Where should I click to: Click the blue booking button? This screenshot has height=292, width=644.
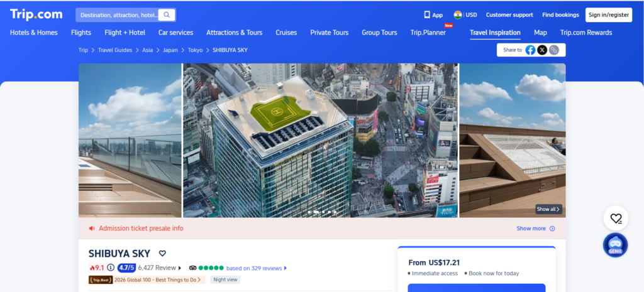tap(477, 288)
